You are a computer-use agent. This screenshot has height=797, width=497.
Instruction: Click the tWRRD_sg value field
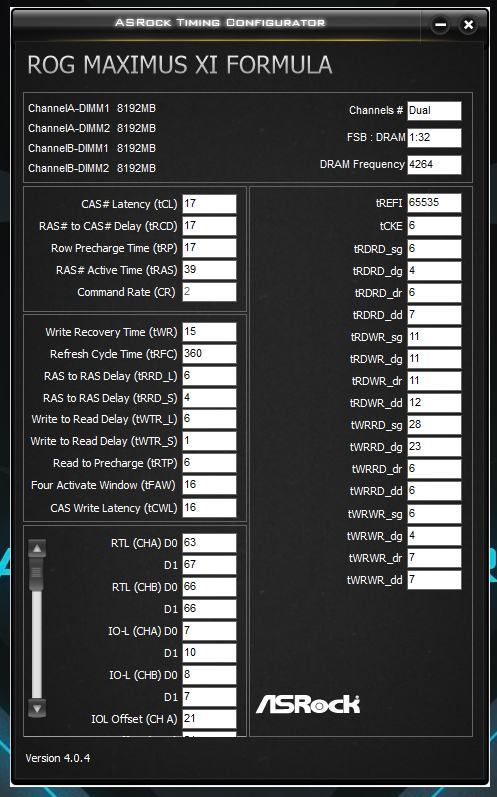(x=434, y=425)
